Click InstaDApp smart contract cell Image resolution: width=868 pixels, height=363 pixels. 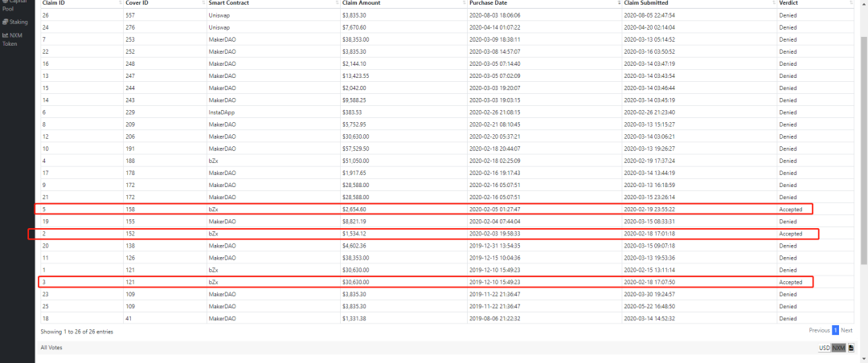click(x=273, y=112)
